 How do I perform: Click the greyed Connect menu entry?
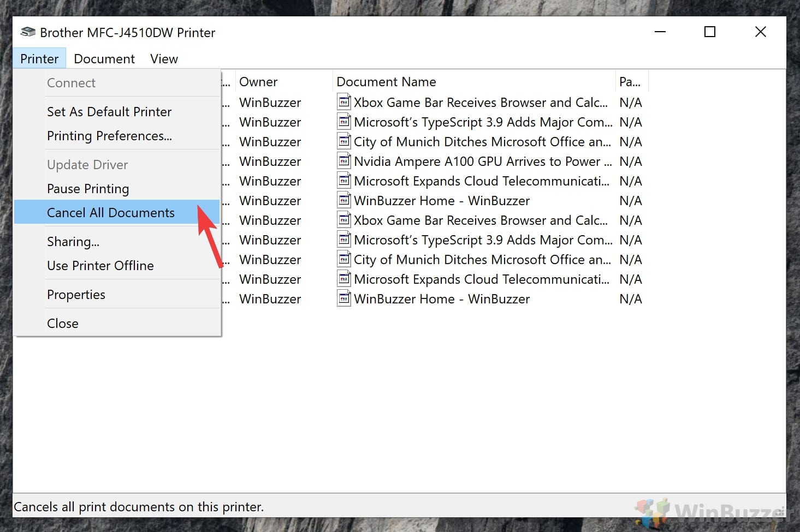(x=117, y=82)
